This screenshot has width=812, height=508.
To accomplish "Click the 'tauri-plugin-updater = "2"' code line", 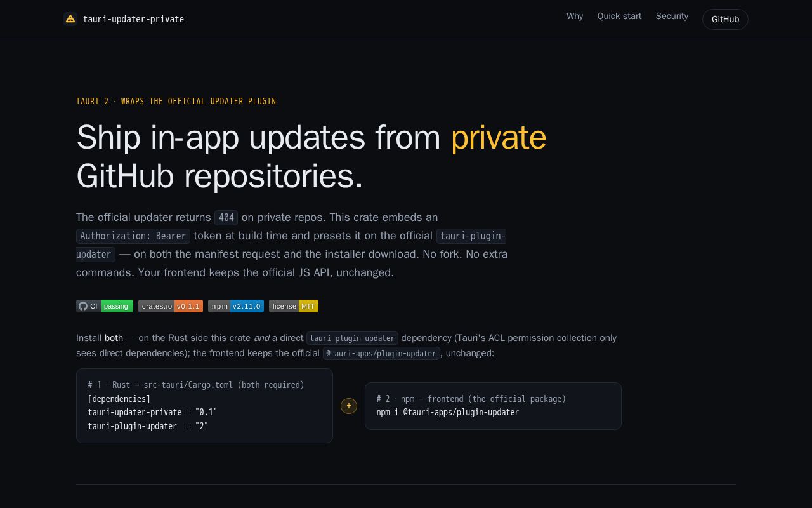I will pyautogui.click(x=148, y=426).
